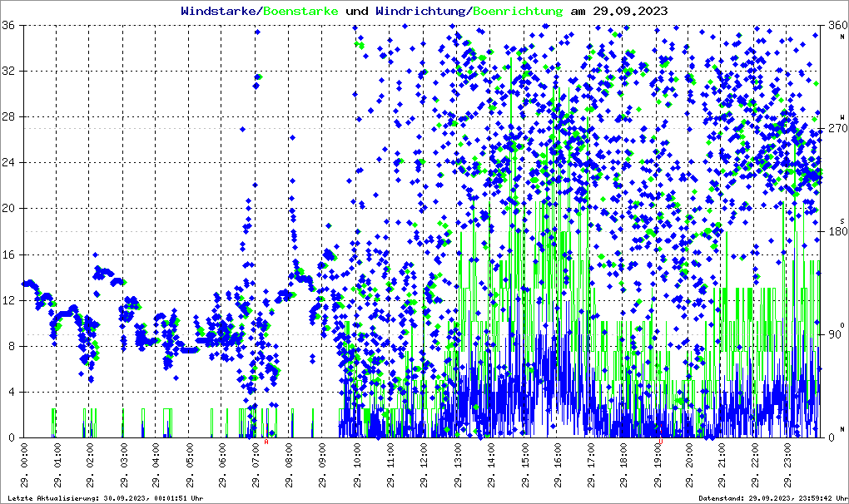Click the time label '29. 08:00'

(289, 466)
